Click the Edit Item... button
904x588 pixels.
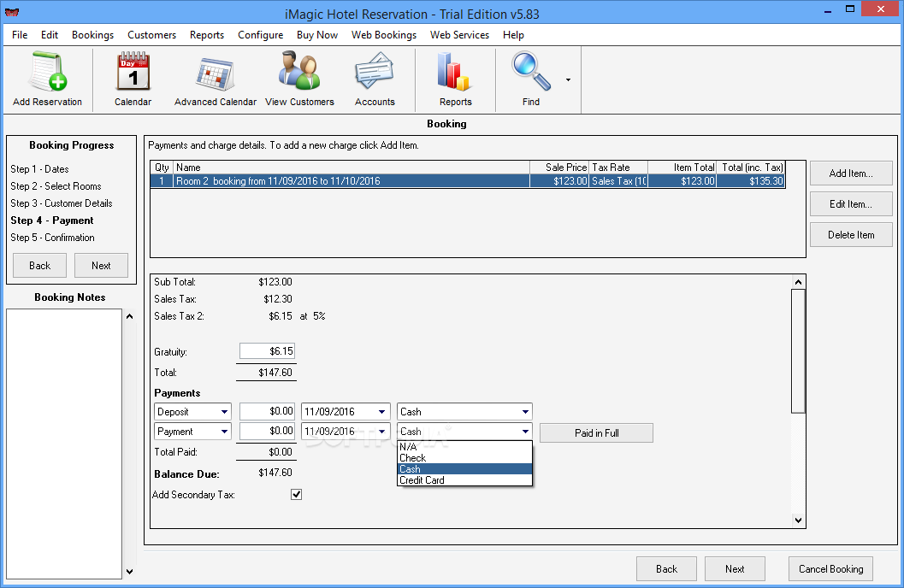(x=851, y=204)
